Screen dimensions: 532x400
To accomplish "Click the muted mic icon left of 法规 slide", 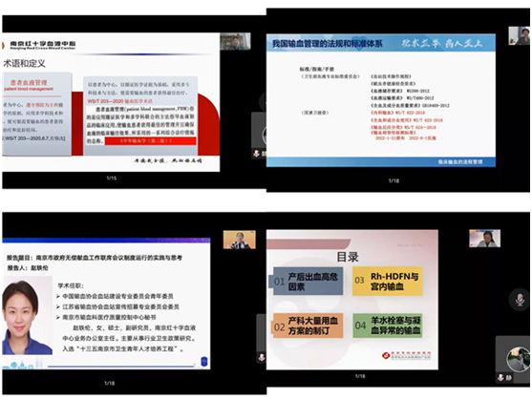I will tap(256, 154).
